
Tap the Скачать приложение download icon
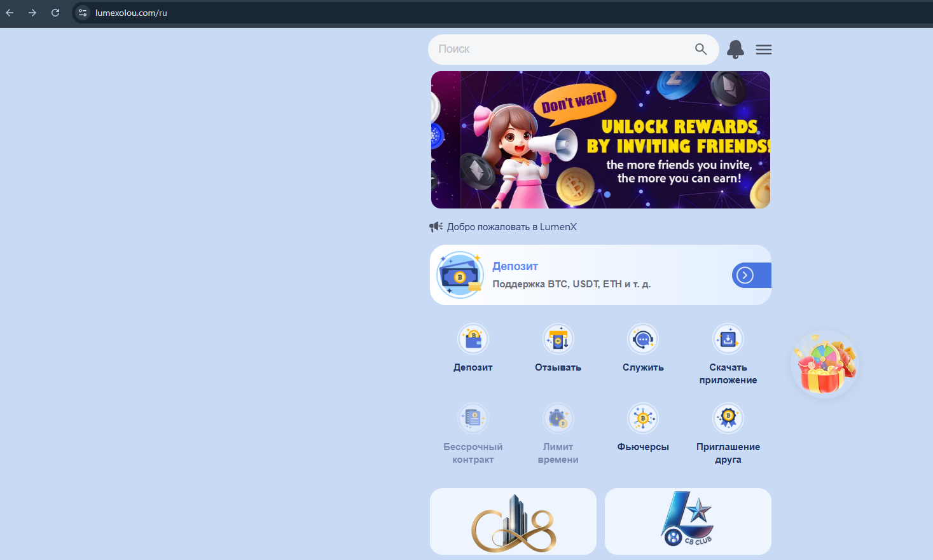[728, 339]
